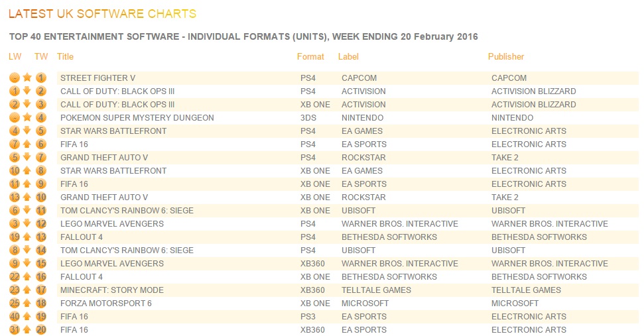
Task: Click the Format column header
Action: 310,56
